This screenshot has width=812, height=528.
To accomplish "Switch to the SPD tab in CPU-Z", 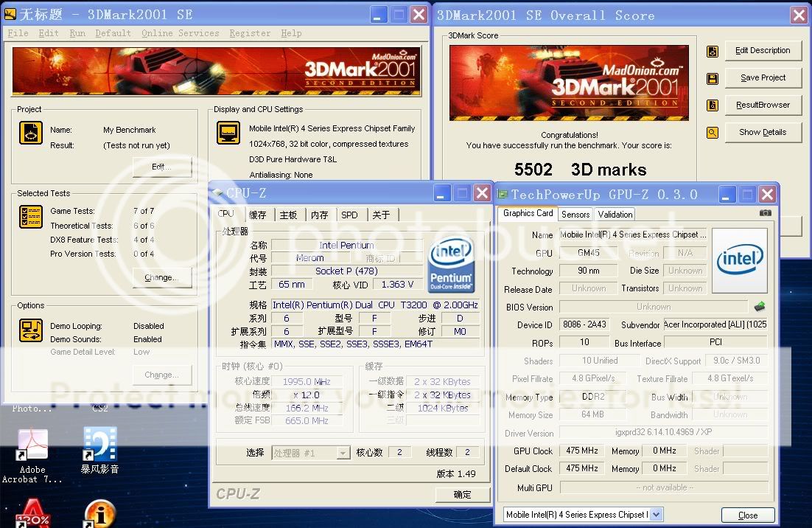I will (349, 215).
